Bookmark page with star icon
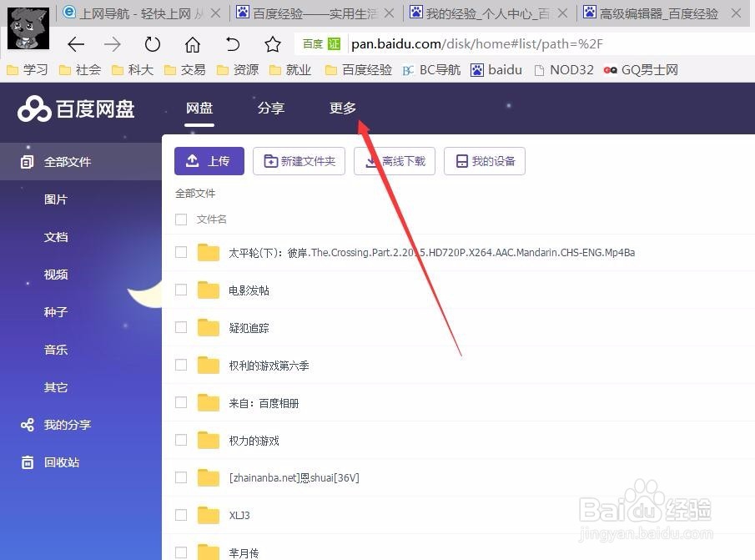The width and height of the screenshot is (755, 560). coord(273,44)
